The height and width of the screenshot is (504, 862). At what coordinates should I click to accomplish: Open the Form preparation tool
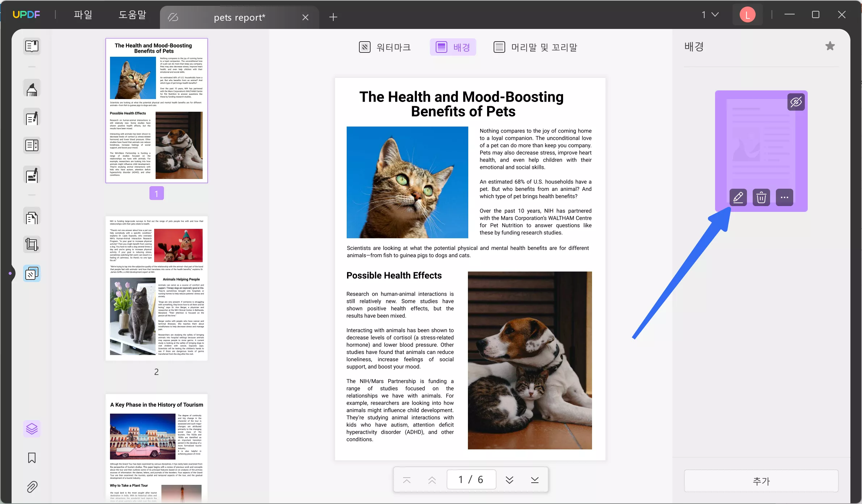coord(32,146)
